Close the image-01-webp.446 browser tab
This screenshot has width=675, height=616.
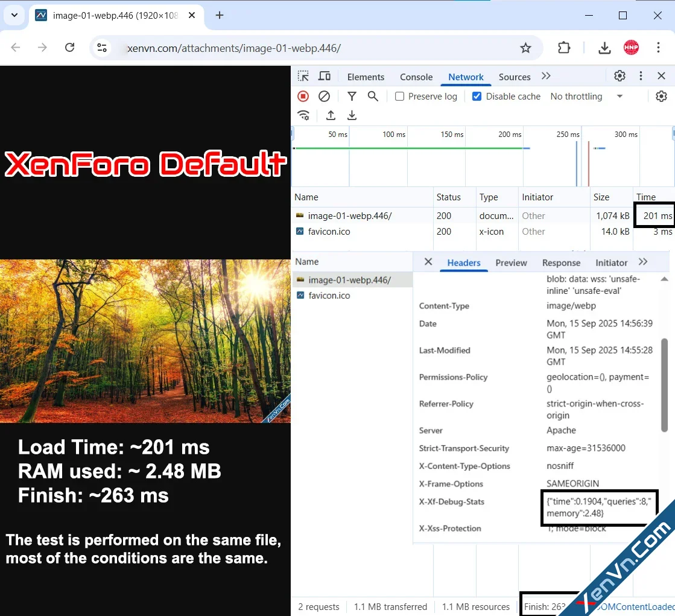[192, 16]
